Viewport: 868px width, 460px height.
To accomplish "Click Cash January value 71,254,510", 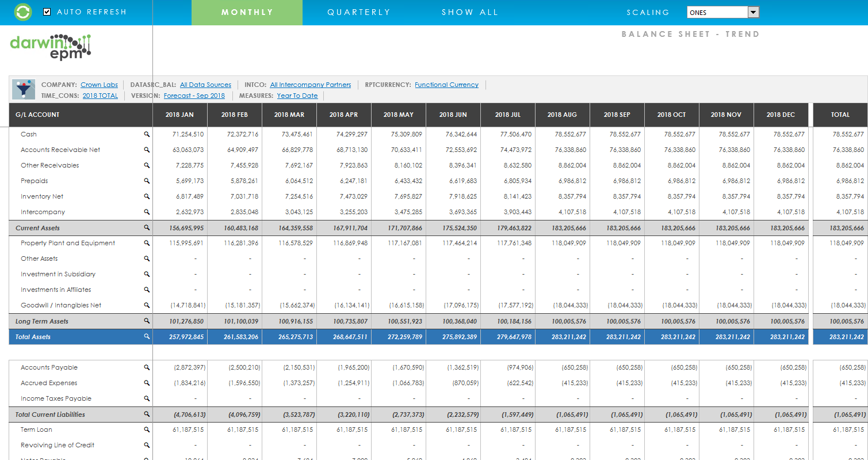I will tap(188, 134).
